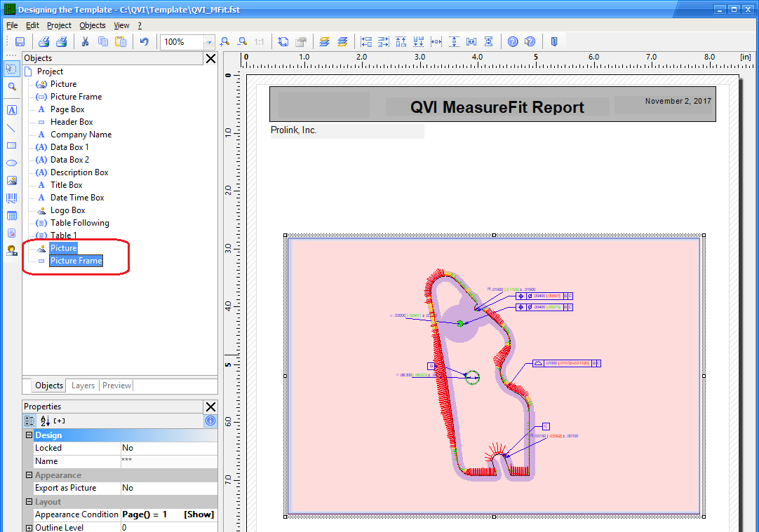Click the Zoom in magnifier icon

(224, 42)
